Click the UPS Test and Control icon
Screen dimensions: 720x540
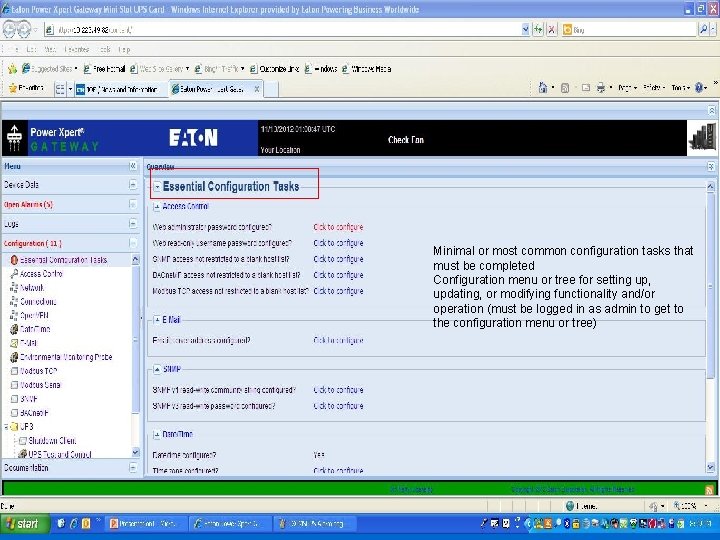click(22, 454)
